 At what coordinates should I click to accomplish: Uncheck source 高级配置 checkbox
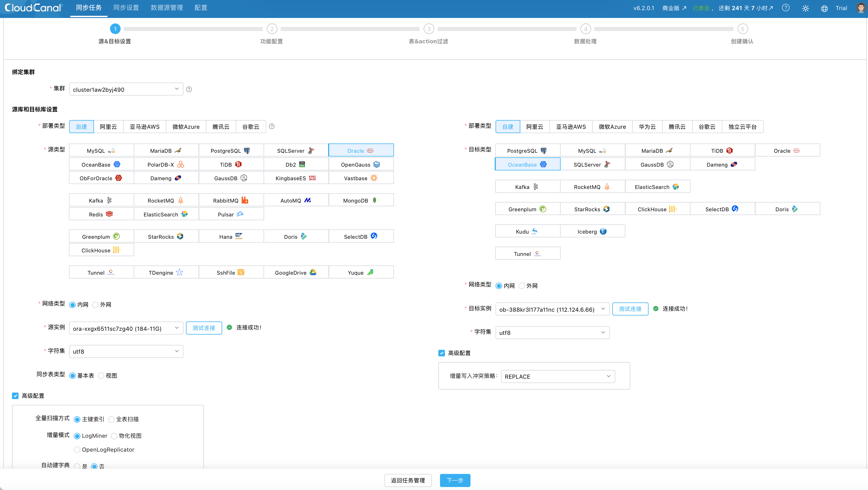tap(16, 396)
